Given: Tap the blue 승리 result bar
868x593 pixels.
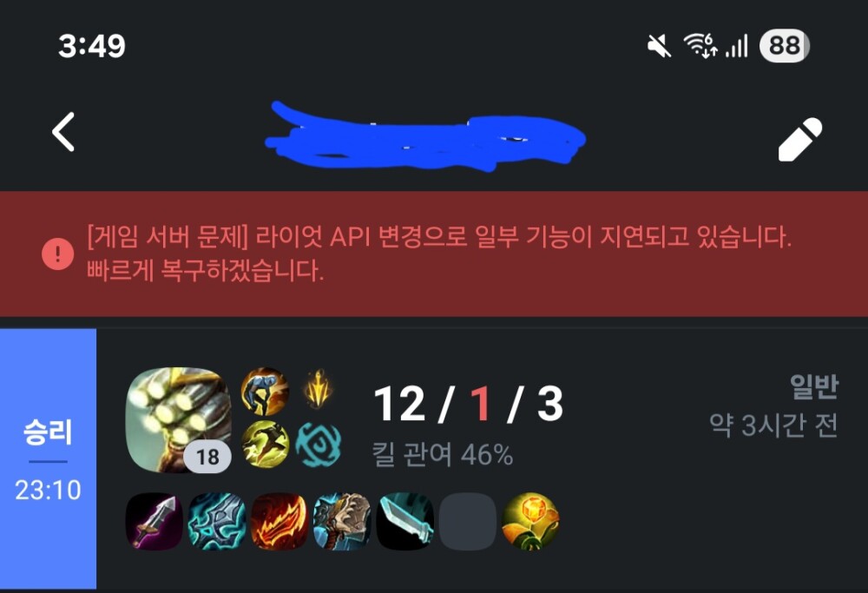Looking at the screenshot, I should click(48, 459).
